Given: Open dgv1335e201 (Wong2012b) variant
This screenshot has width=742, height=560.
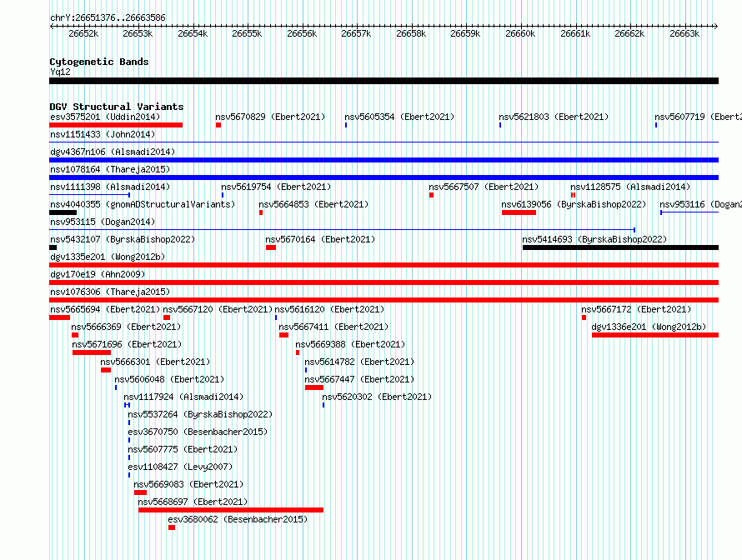Looking at the screenshot, I should [x=108, y=257].
